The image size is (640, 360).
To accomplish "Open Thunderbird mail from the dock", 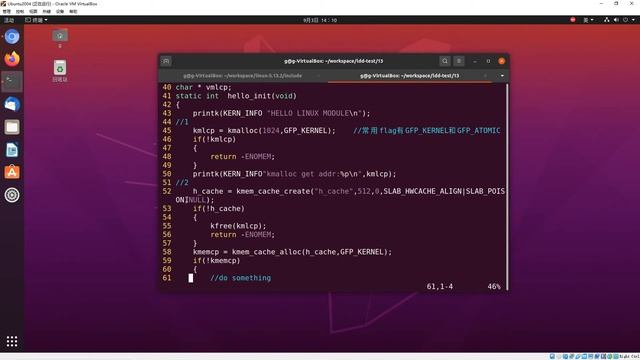I will (x=12, y=104).
